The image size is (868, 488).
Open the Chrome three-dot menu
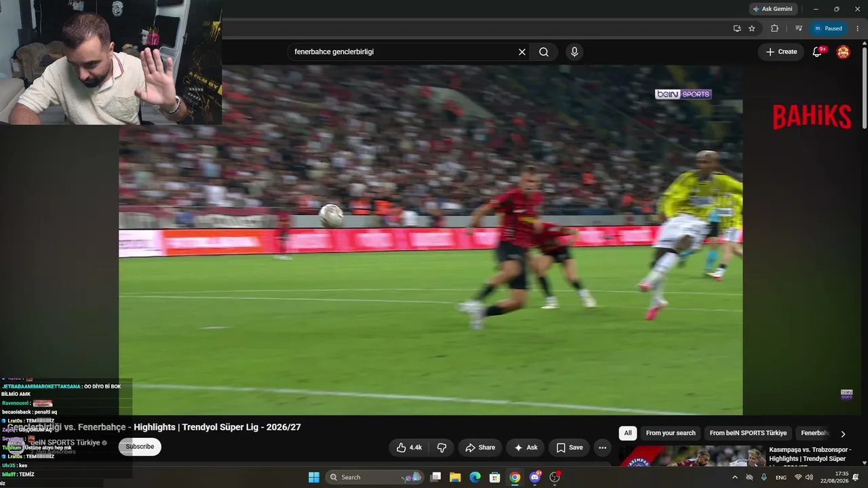(x=858, y=28)
